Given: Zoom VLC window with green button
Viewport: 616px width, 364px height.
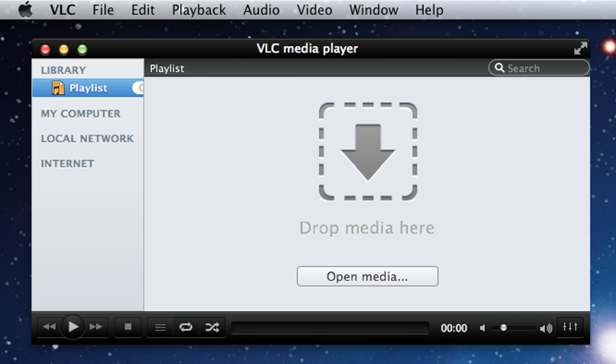Looking at the screenshot, I should (82, 49).
